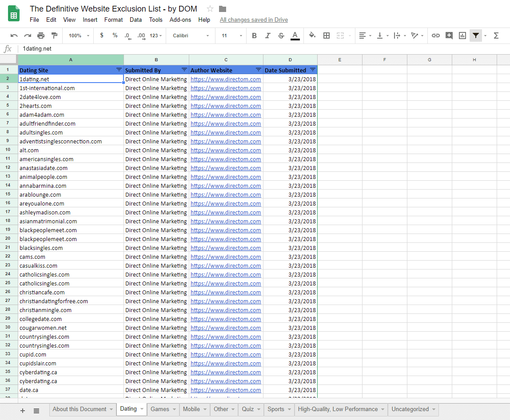Screen dimensions: 510x420
Task: Click the Insert link icon
Action: click(436, 36)
